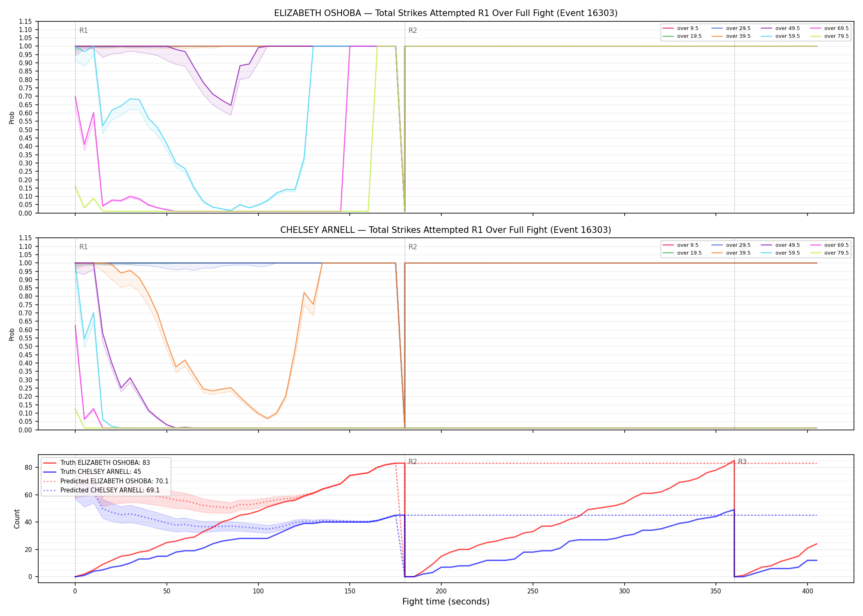
Task: Click the x-axis tick label 300
Action: (x=624, y=591)
